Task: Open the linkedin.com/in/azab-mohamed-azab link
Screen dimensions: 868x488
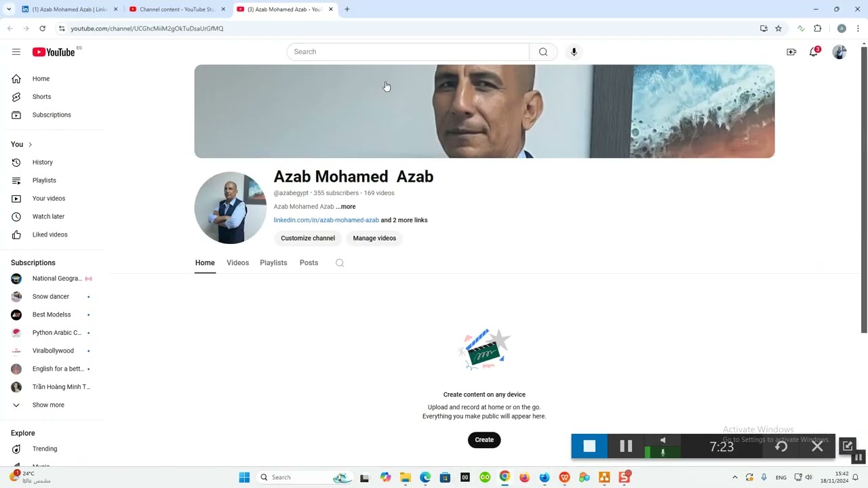Action: pyautogui.click(x=326, y=220)
